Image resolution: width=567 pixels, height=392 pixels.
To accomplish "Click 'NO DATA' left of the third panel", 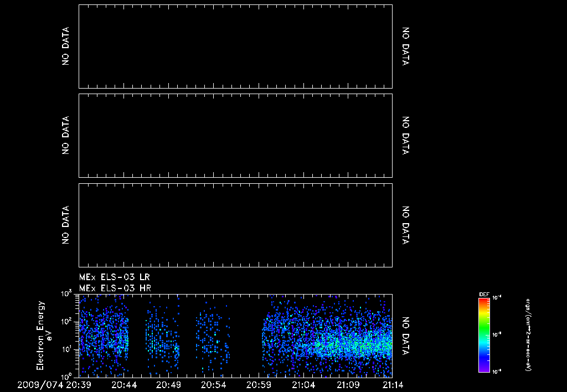I will click(x=65, y=225).
